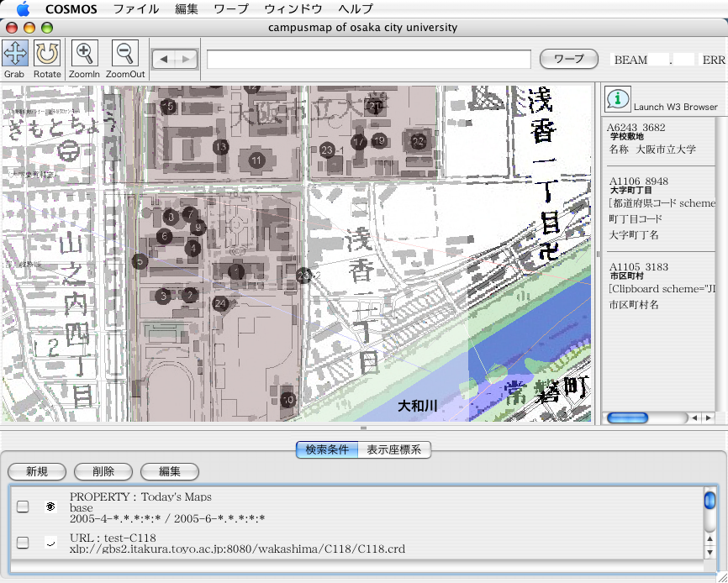Go forward with the right arrow button
The image size is (728, 583).
pyautogui.click(x=186, y=60)
